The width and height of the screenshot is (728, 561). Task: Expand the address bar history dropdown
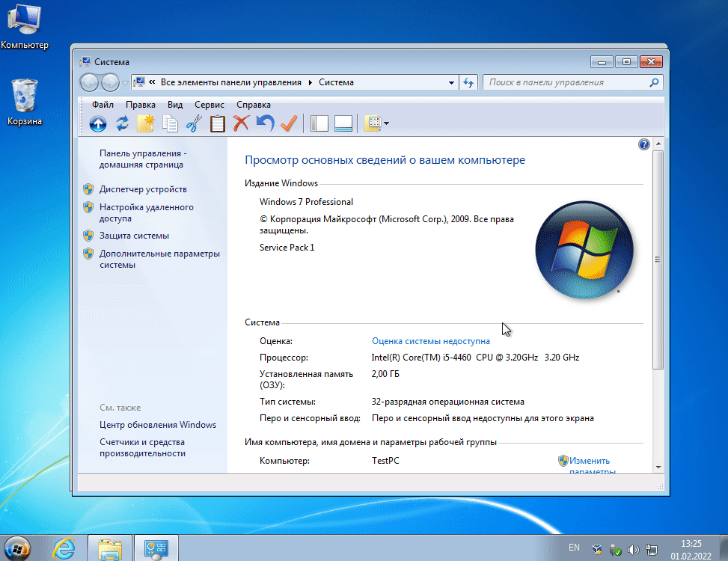coord(451,82)
